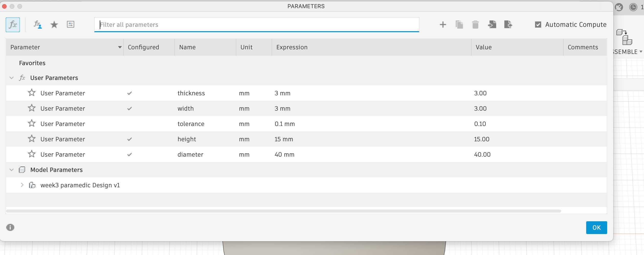Close the Parameters dialog window
The width and height of the screenshot is (644, 255).
click(x=4, y=6)
